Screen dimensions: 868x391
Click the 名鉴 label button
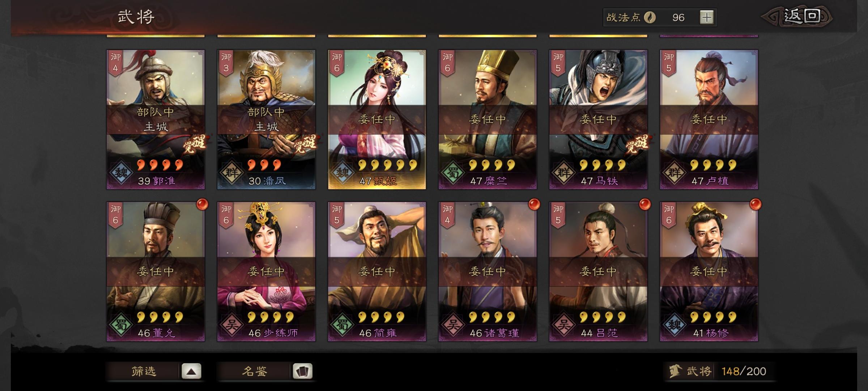(254, 371)
